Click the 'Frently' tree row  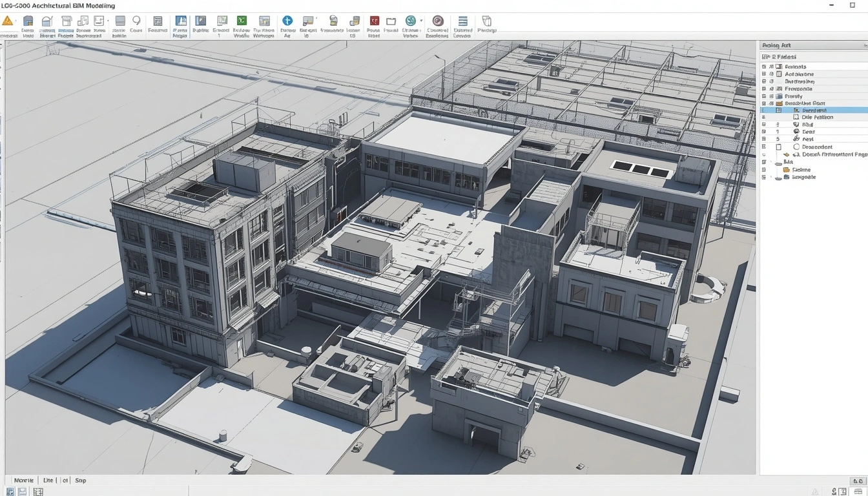[x=814, y=96]
